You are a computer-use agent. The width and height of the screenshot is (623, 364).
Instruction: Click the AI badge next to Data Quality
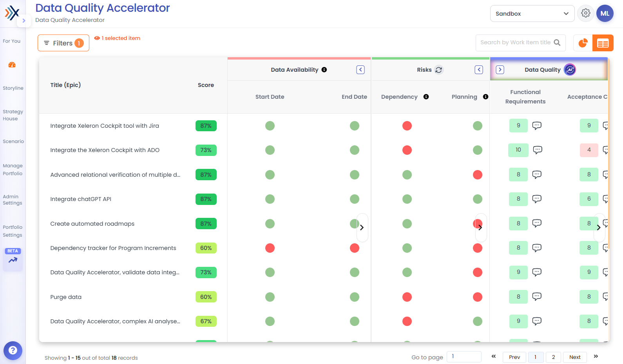[570, 70]
